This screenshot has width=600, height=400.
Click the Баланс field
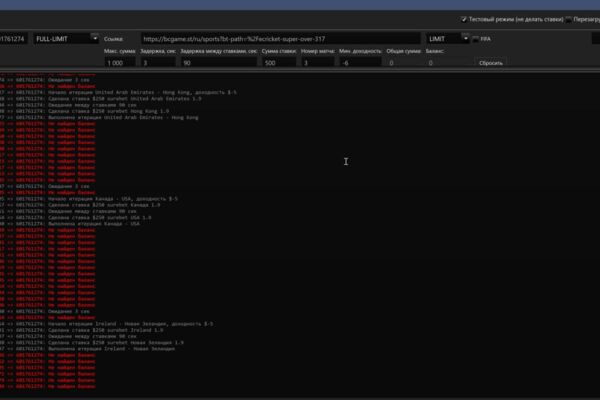449,63
